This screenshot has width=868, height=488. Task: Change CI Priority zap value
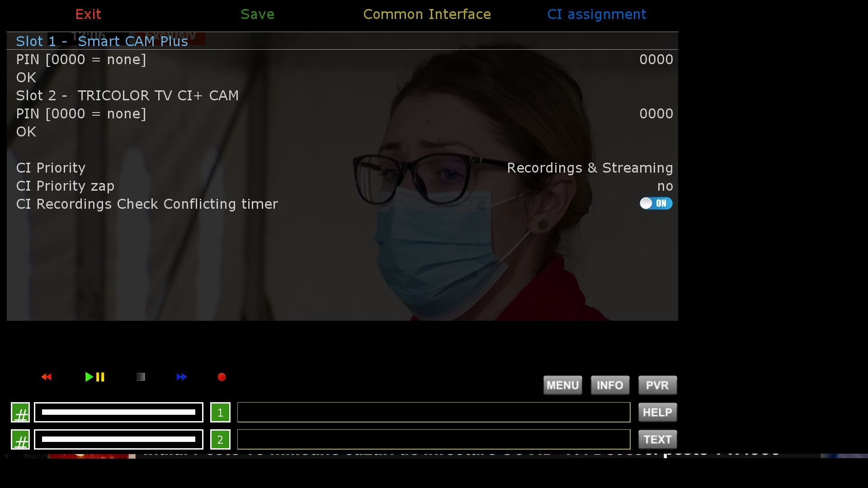coord(665,186)
